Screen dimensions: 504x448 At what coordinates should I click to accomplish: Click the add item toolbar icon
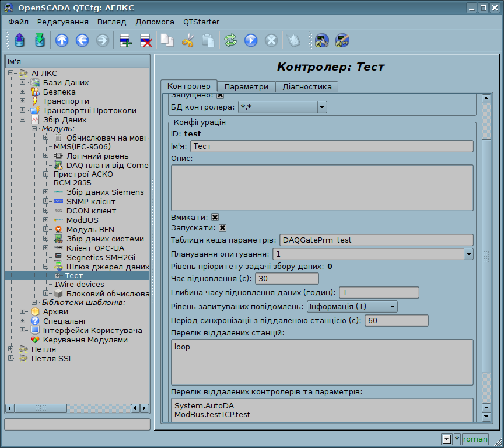coord(125,40)
